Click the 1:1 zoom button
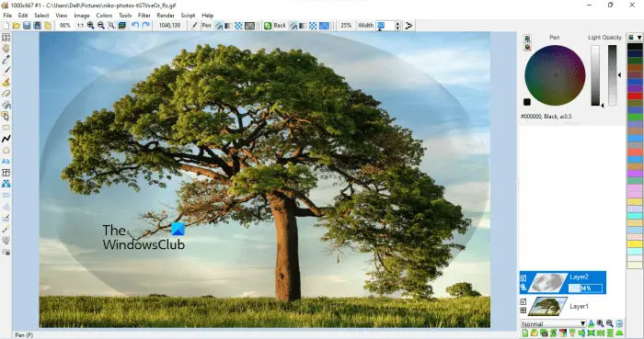This screenshot has height=339, width=644. pyautogui.click(x=80, y=26)
